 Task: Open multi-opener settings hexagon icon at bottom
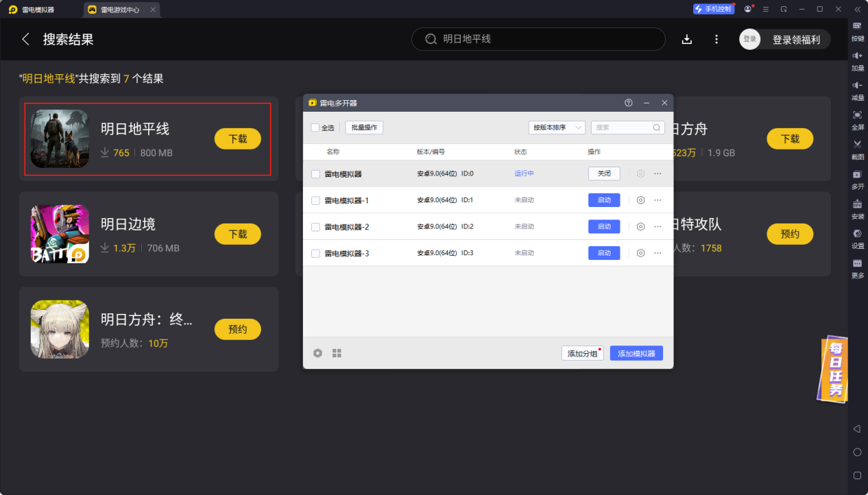click(317, 353)
